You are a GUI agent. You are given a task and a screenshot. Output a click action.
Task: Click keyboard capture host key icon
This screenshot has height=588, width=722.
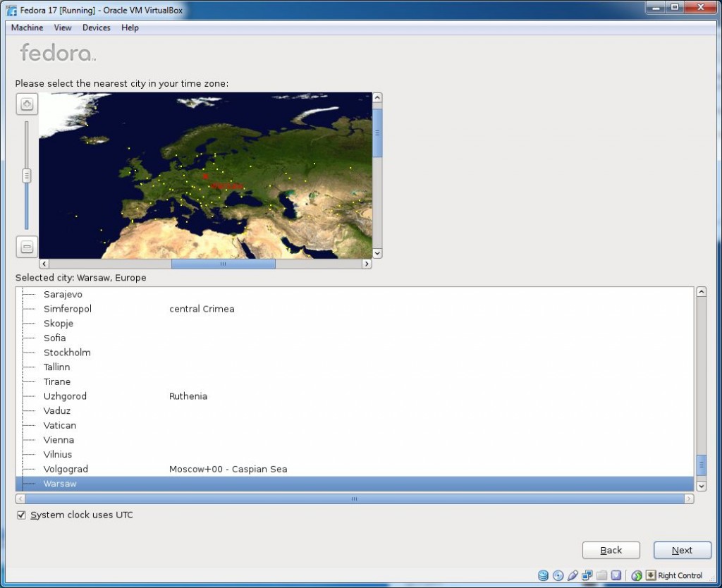click(651, 575)
